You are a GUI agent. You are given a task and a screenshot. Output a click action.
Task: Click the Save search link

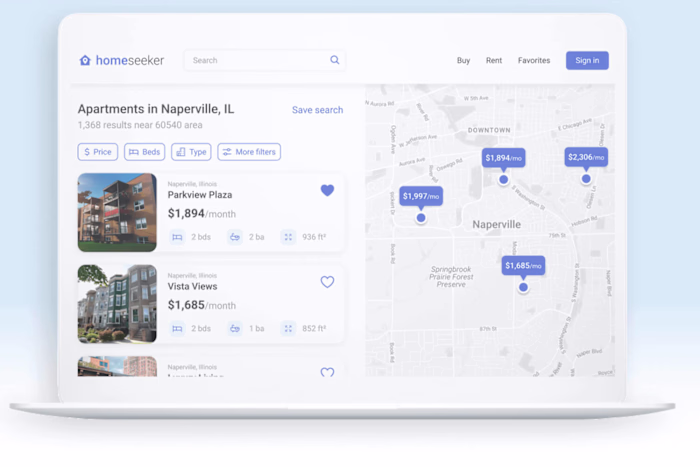click(317, 110)
